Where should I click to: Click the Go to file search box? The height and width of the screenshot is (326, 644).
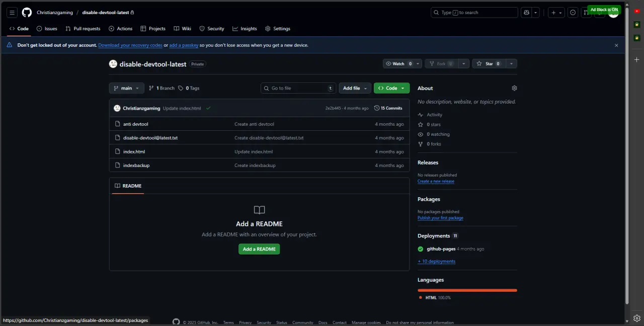[298, 88]
